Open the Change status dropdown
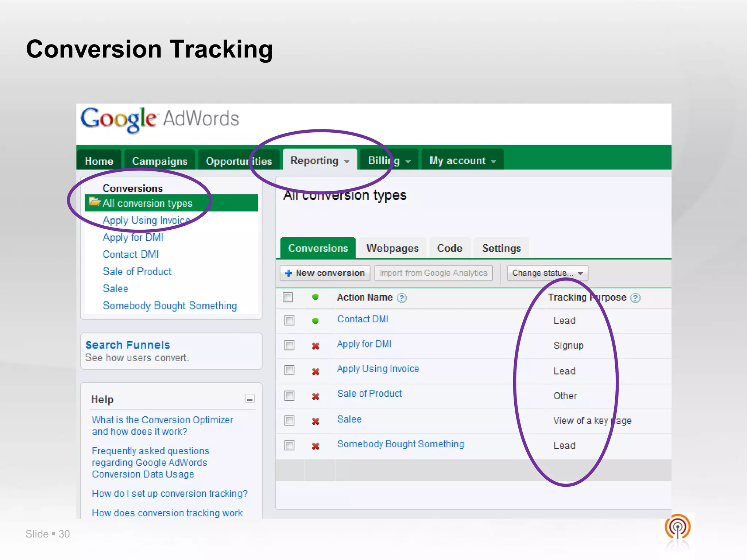Viewport: 747px width, 560px height. tap(547, 273)
